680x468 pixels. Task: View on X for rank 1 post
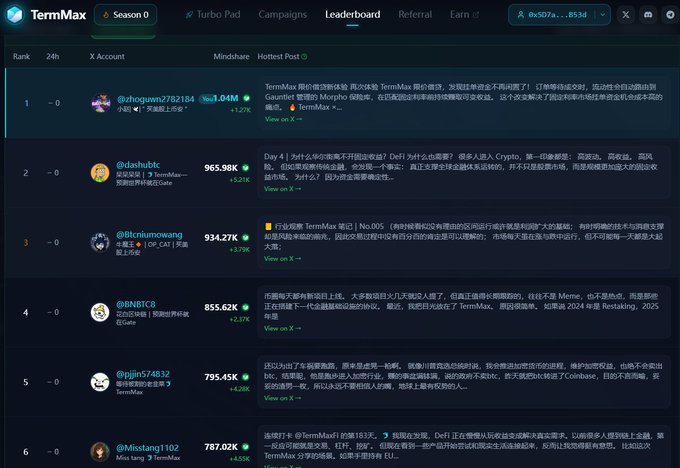pyautogui.click(x=283, y=119)
